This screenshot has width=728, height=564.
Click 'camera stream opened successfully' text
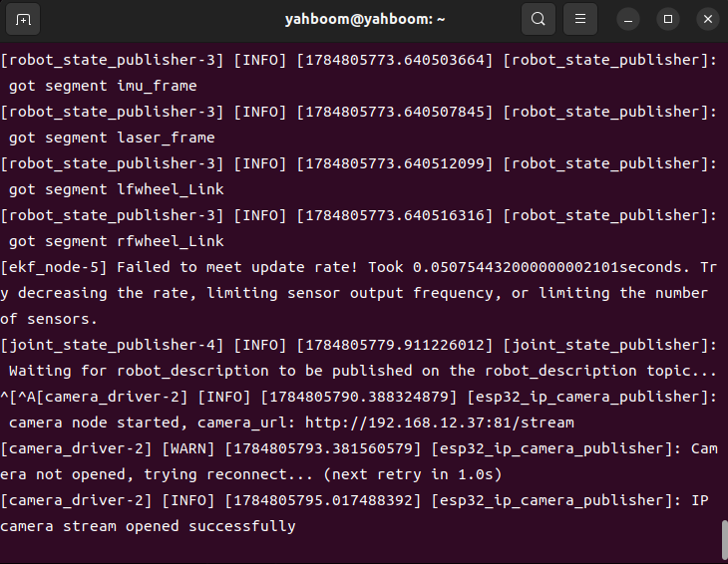[x=148, y=526]
